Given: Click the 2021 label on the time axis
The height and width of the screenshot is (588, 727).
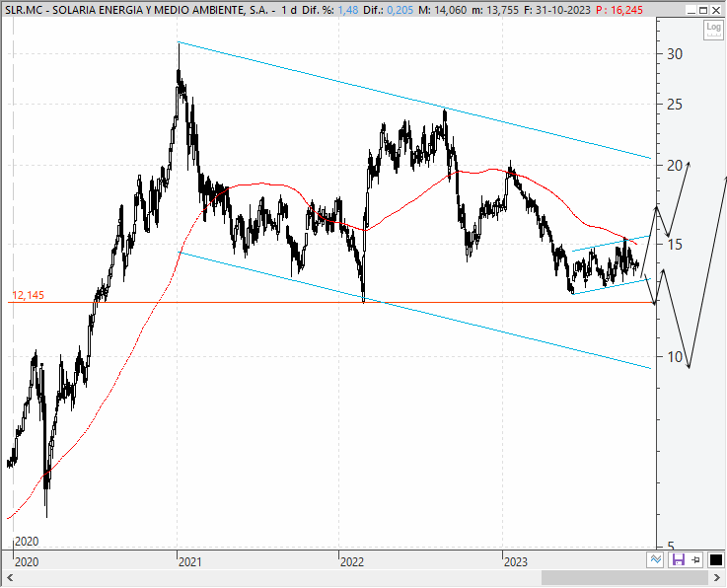Looking at the screenshot, I should pyautogui.click(x=190, y=562).
